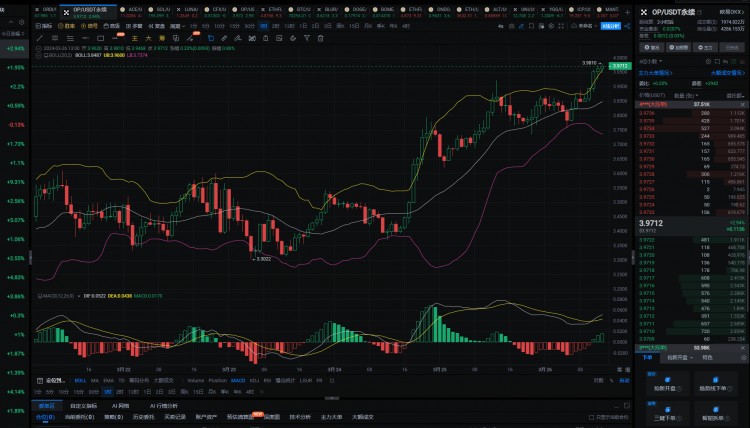Toggle the KDJ sub-indicator
Viewport: 750px width, 428px height.
pos(254,381)
